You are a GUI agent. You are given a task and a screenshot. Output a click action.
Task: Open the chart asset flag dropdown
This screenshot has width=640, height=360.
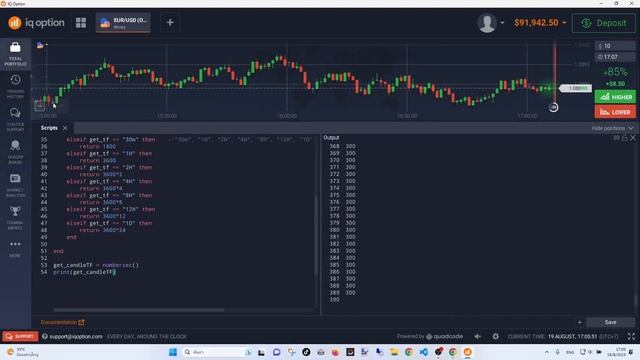coord(42,45)
